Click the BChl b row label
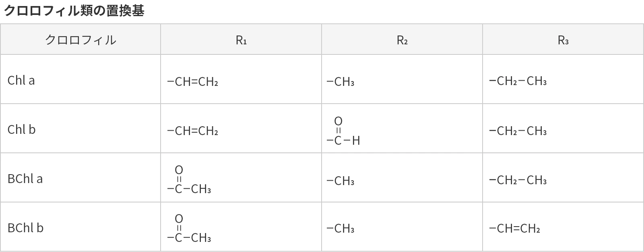 click(x=25, y=228)
